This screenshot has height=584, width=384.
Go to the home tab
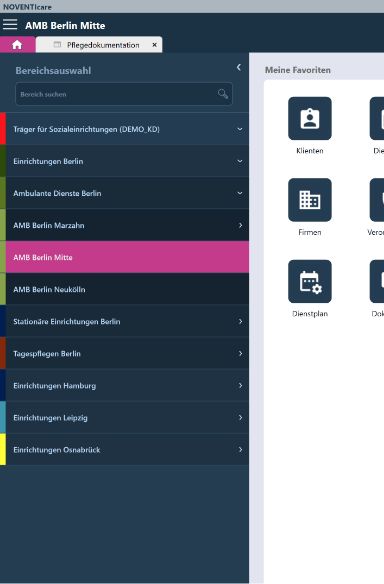[x=18, y=45]
